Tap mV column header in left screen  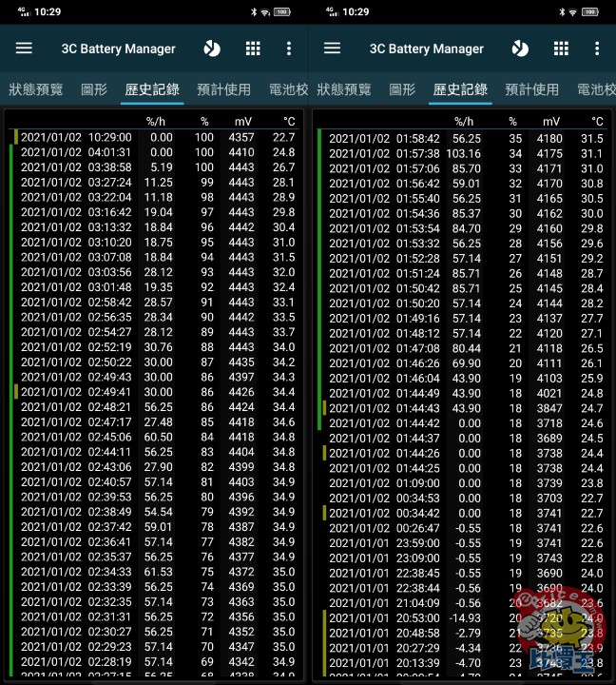[x=243, y=121]
